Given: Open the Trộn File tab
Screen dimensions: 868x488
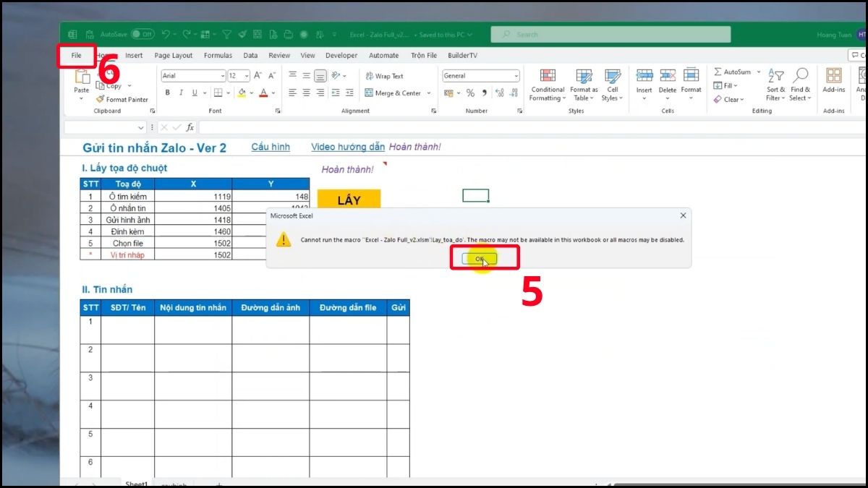Looking at the screenshot, I should [x=424, y=56].
